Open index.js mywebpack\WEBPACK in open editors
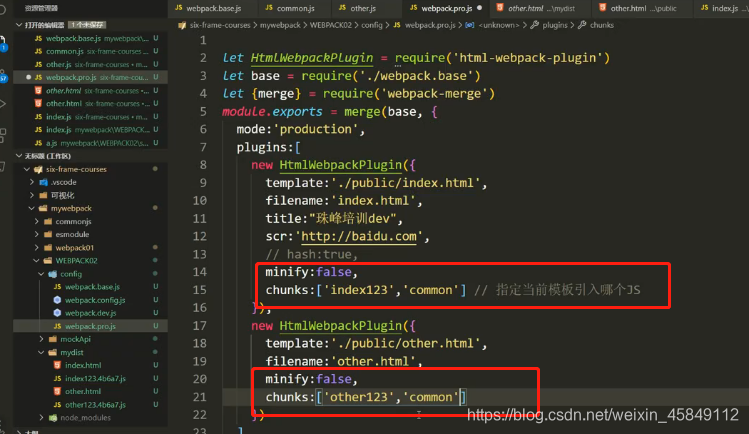 (x=91, y=130)
